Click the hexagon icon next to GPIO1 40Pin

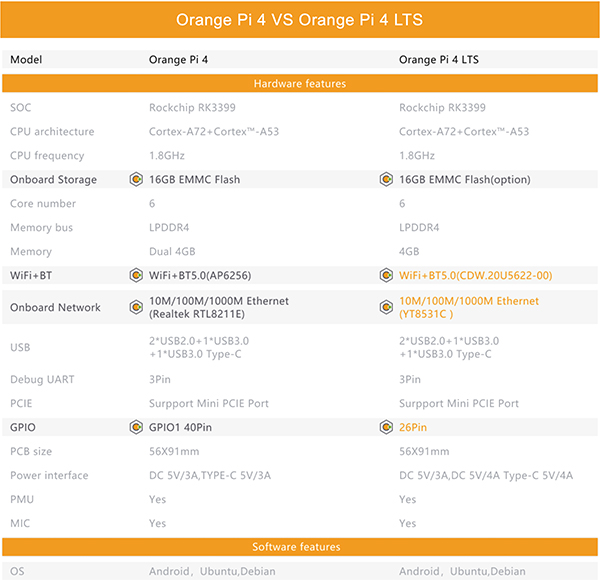136,427
